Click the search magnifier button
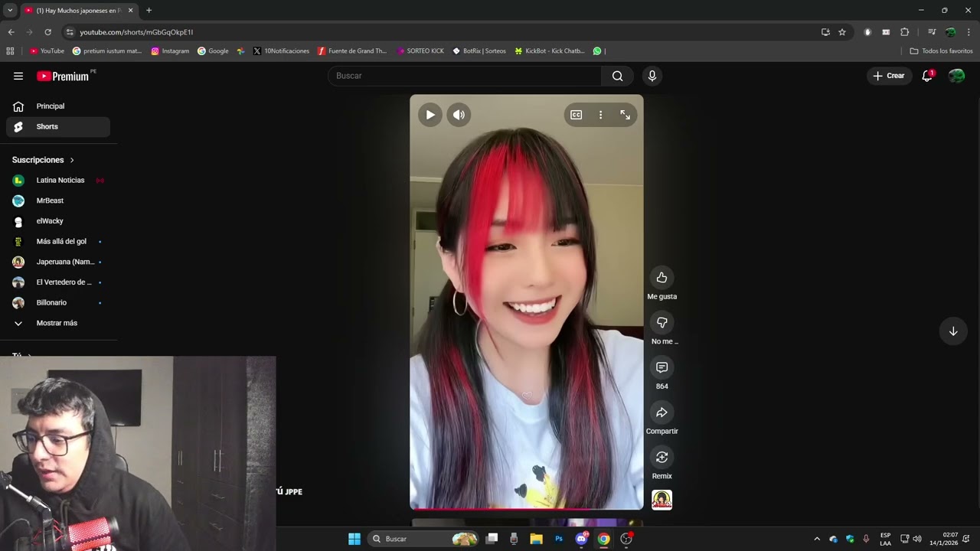Image resolution: width=980 pixels, height=551 pixels. (x=617, y=76)
